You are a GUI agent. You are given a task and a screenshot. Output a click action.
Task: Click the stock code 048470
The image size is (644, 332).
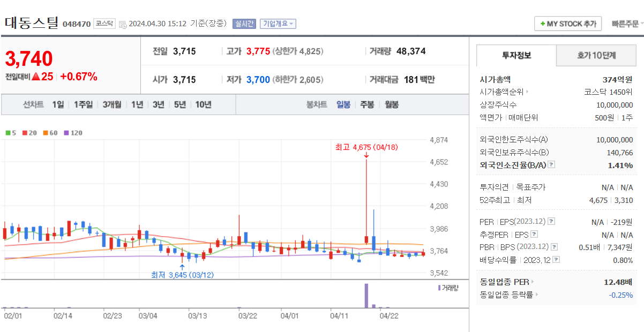[x=77, y=24]
